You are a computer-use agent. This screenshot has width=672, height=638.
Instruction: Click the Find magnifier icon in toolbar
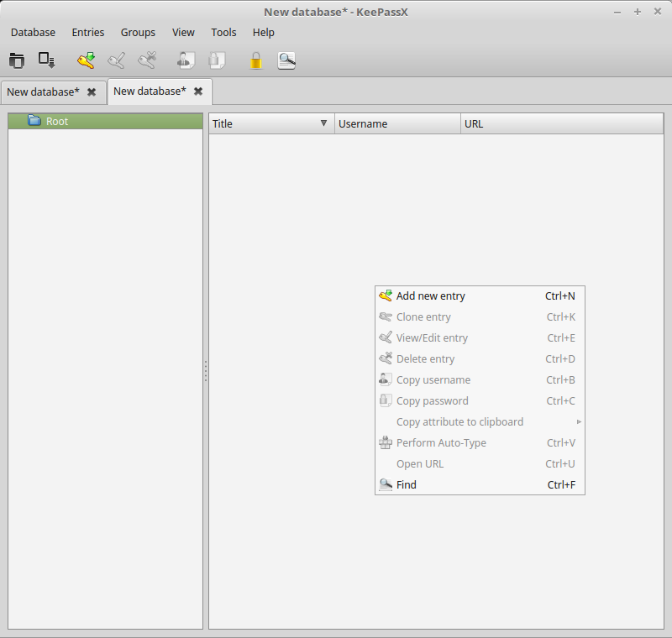[x=286, y=60]
